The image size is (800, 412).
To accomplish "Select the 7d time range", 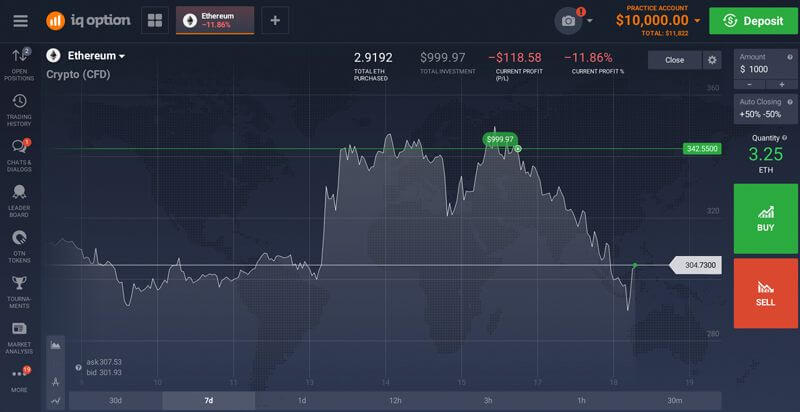I will click(x=209, y=400).
